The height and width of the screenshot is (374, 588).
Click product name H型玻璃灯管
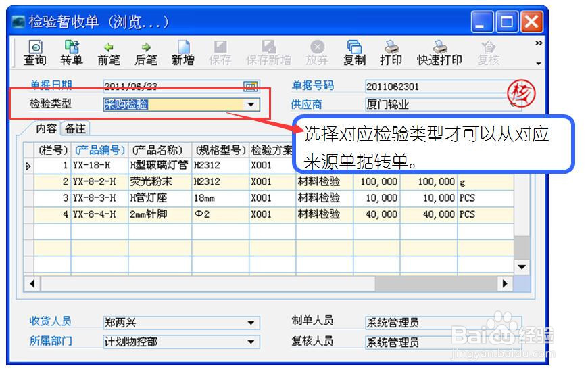pos(159,165)
